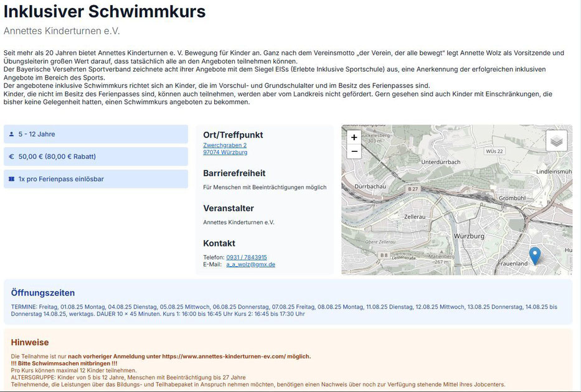The image size is (581, 392).
Task: Click the B 8 road marker on map
Action: pyautogui.click(x=384, y=255)
